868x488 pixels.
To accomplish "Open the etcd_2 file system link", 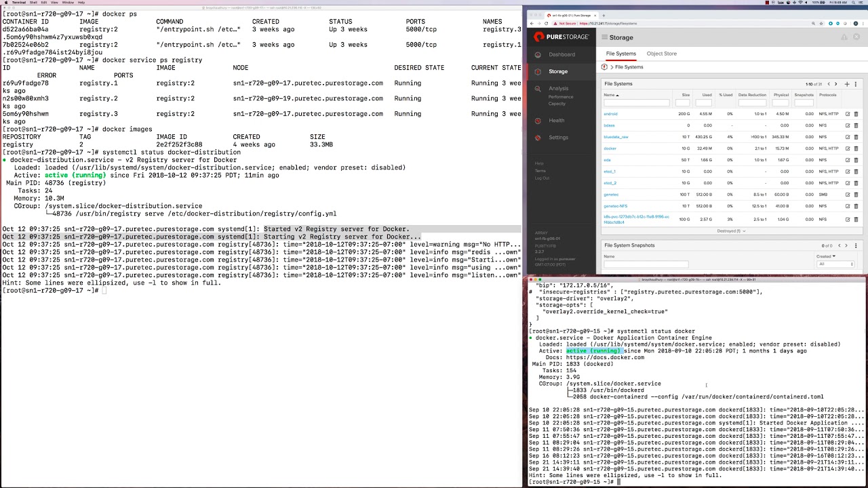I will coord(610,183).
